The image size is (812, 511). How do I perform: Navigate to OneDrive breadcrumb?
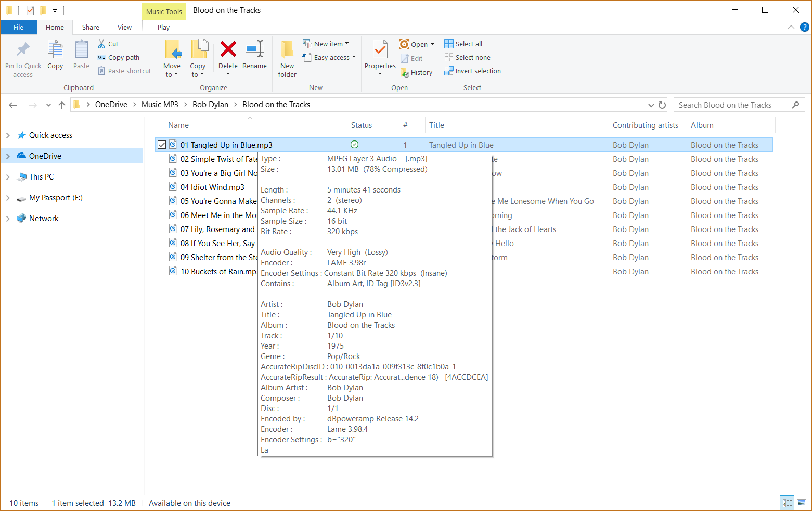pyautogui.click(x=111, y=105)
